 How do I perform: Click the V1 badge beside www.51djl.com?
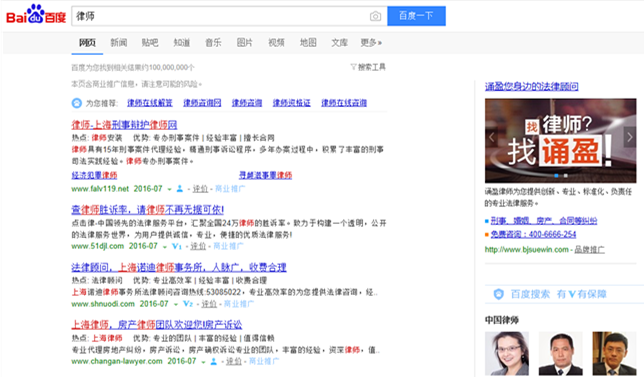coord(177,246)
